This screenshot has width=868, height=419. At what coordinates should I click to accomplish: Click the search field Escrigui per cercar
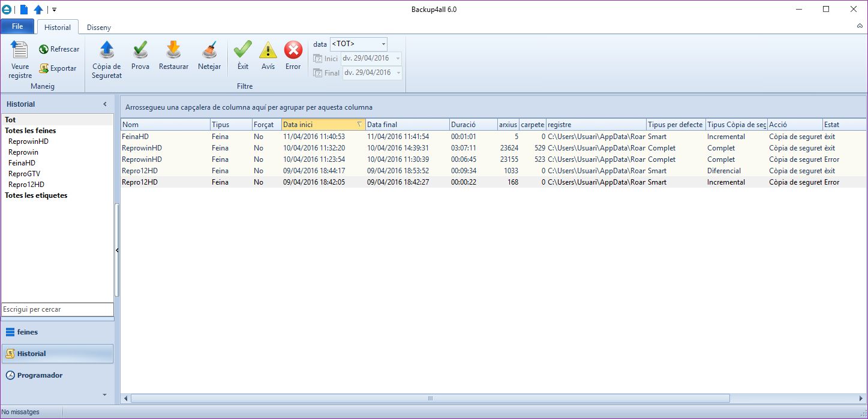tap(57, 309)
